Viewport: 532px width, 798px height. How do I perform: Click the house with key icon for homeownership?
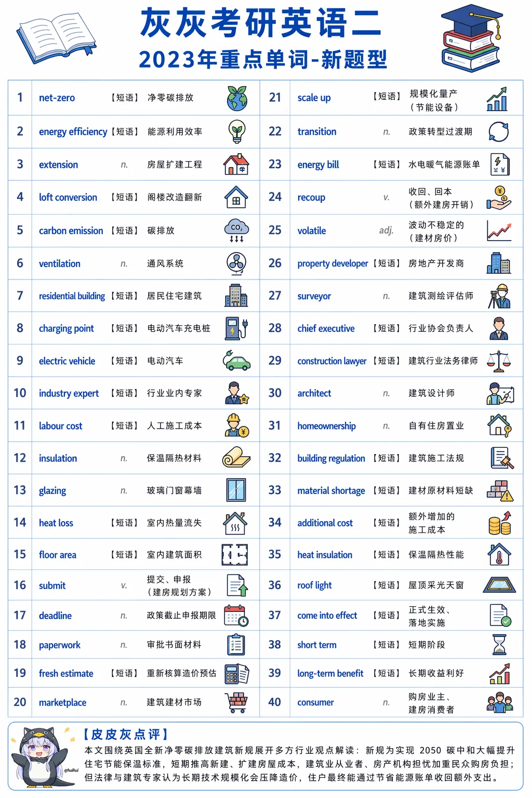point(499,425)
